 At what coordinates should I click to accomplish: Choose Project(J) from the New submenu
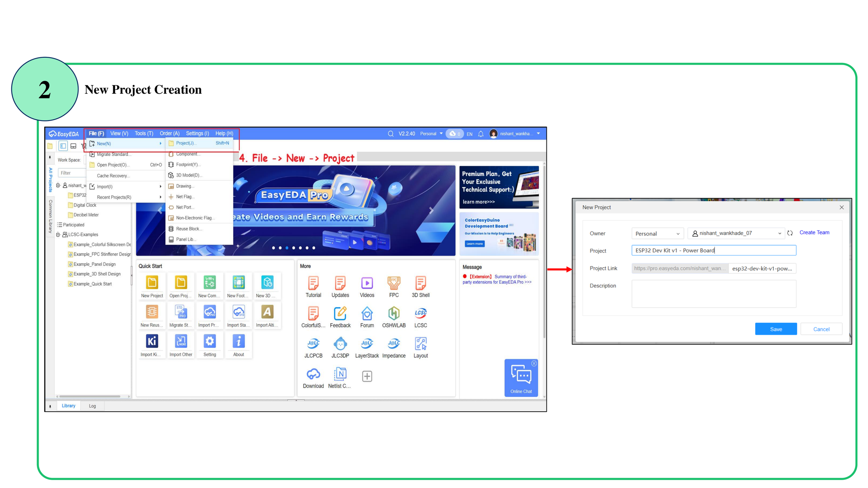point(200,143)
